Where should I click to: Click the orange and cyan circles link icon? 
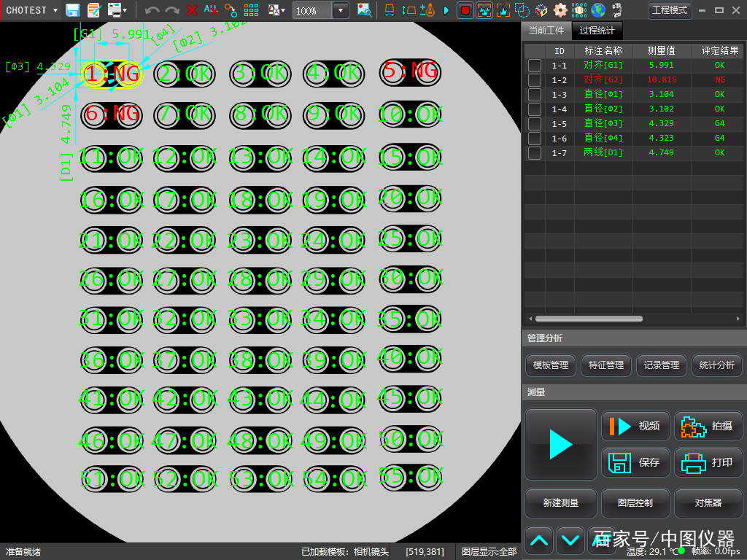pos(231,10)
